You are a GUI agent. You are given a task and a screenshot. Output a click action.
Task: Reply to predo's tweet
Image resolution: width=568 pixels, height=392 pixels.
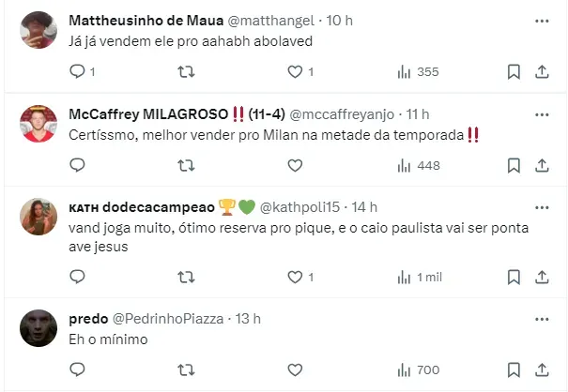[x=78, y=369]
